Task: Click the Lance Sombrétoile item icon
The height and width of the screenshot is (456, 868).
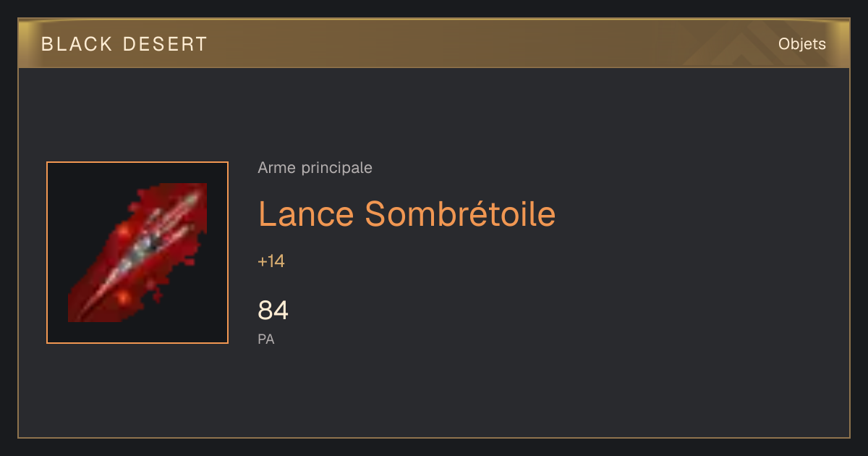Action: [x=137, y=253]
